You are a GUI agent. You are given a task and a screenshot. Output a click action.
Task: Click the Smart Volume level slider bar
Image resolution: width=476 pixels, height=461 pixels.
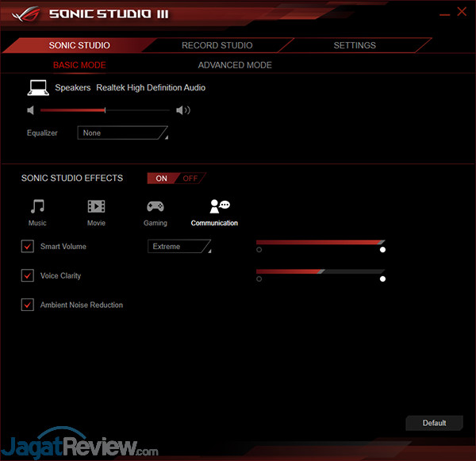point(321,242)
